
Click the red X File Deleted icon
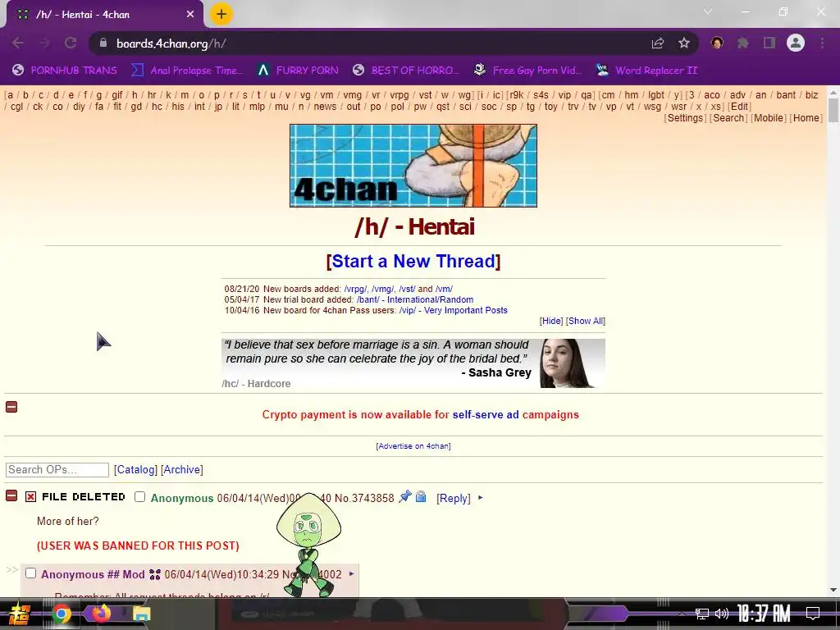coord(30,496)
